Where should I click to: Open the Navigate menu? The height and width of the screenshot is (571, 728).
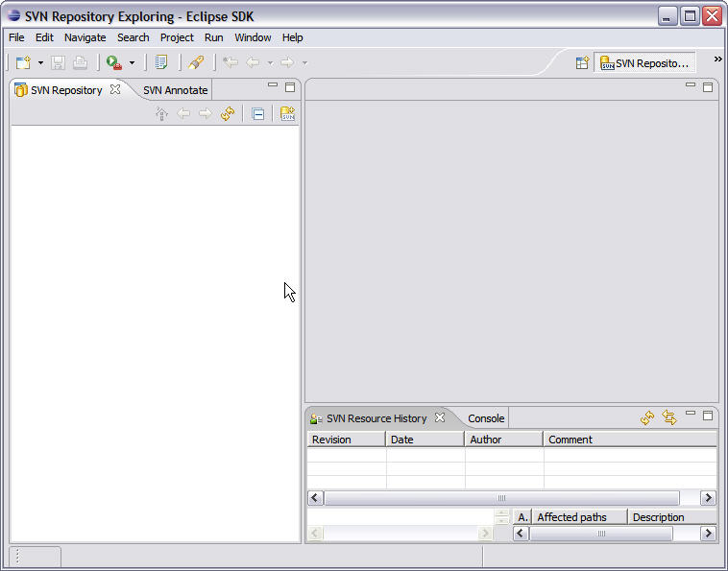[85, 37]
